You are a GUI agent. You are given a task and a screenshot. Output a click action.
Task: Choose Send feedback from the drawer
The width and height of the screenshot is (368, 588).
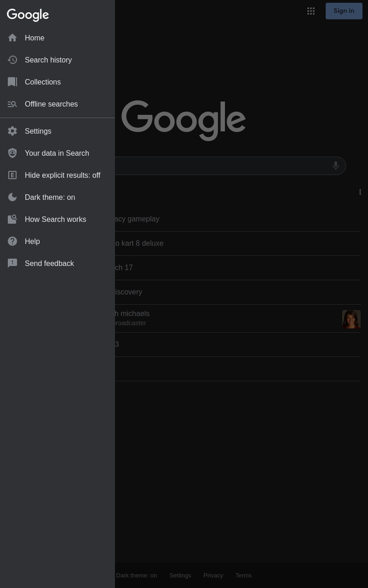point(57,263)
